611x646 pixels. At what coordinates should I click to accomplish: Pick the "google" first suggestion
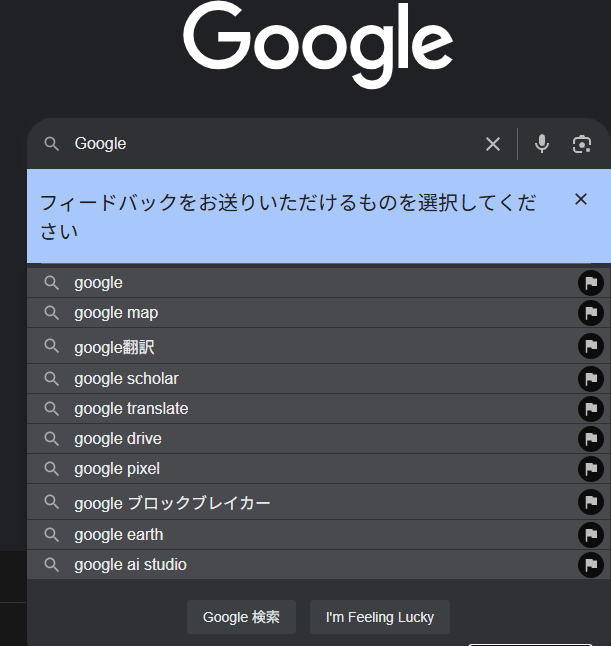click(x=302, y=283)
